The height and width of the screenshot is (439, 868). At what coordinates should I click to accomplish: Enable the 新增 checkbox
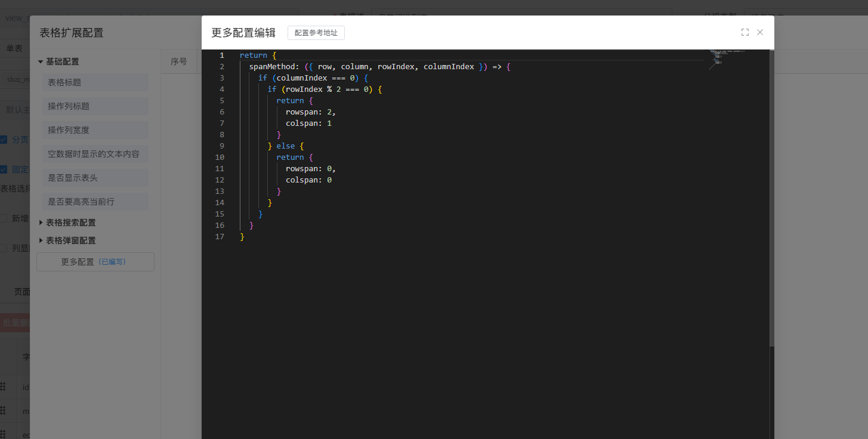point(4,218)
